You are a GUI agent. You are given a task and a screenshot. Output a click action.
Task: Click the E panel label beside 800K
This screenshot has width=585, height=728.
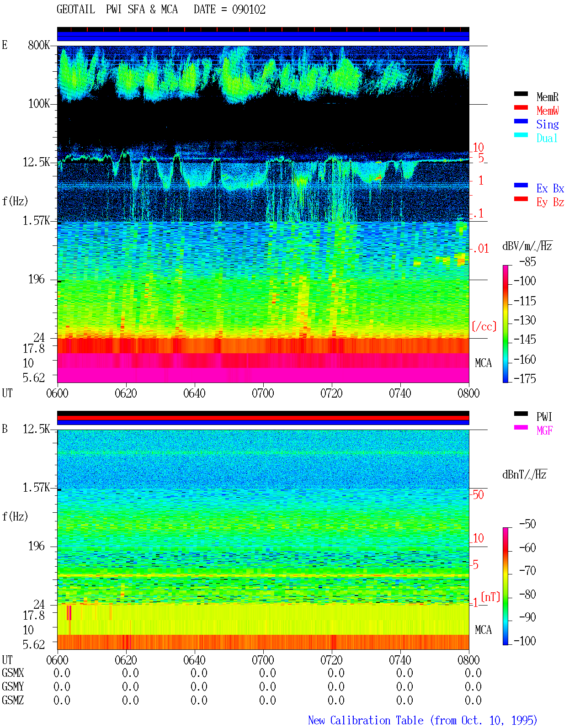click(5, 45)
